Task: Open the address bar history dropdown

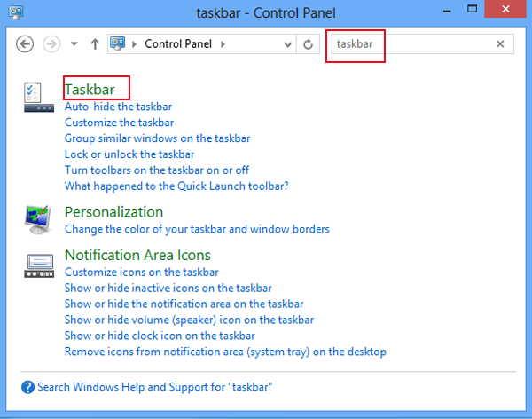Action: click(x=287, y=44)
